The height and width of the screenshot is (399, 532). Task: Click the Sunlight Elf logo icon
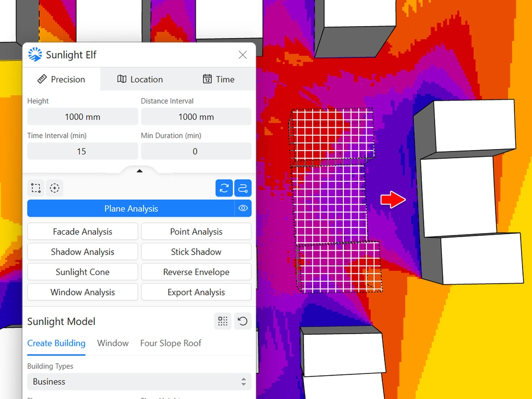(x=35, y=55)
